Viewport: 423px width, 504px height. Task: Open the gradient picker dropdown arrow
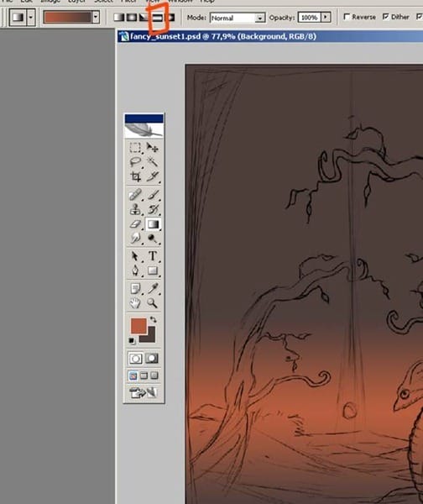point(96,17)
